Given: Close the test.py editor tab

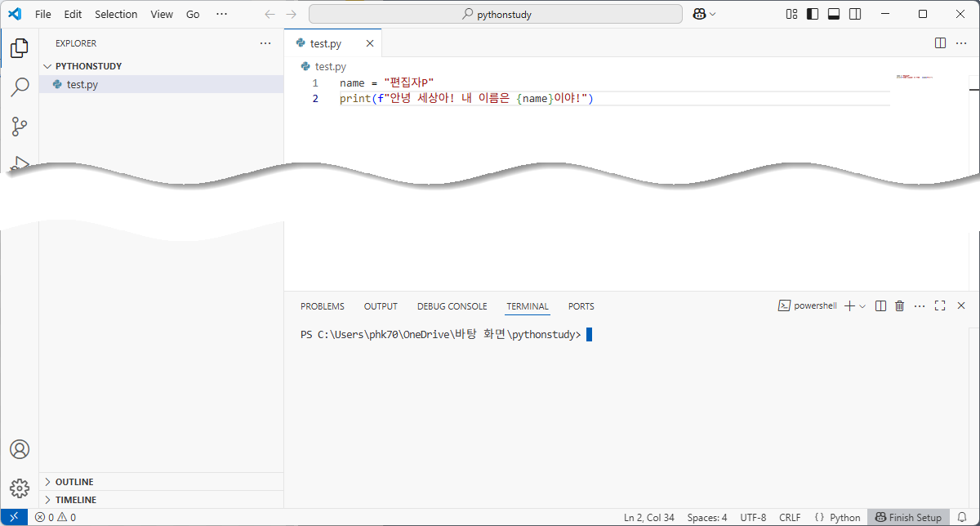Looking at the screenshot, I should 369,43.
